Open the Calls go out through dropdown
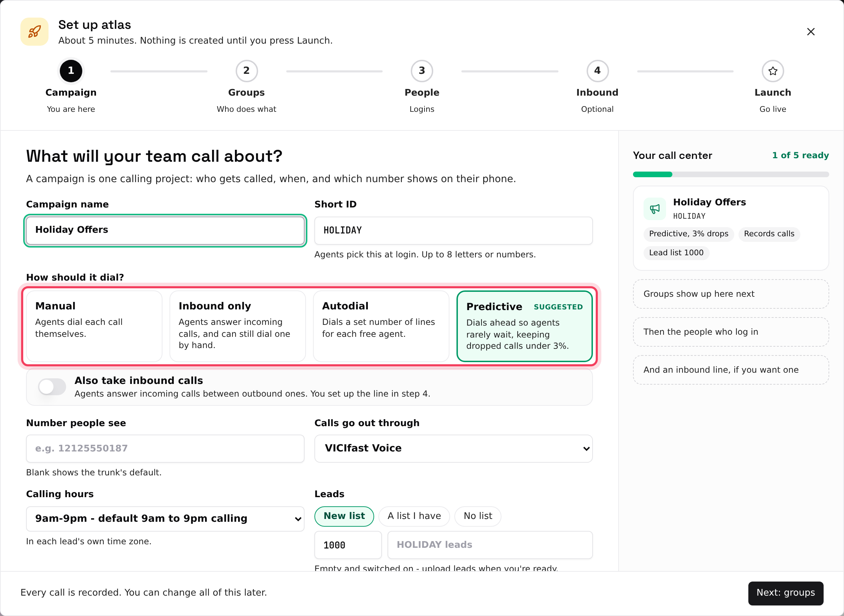The width and height of the screenshot is (844, 616). pos(454,449)
